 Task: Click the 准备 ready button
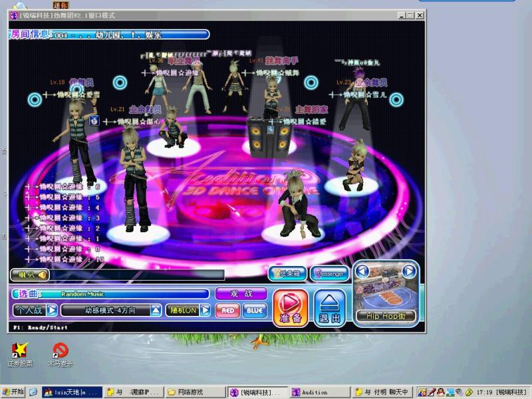[291, 308]
